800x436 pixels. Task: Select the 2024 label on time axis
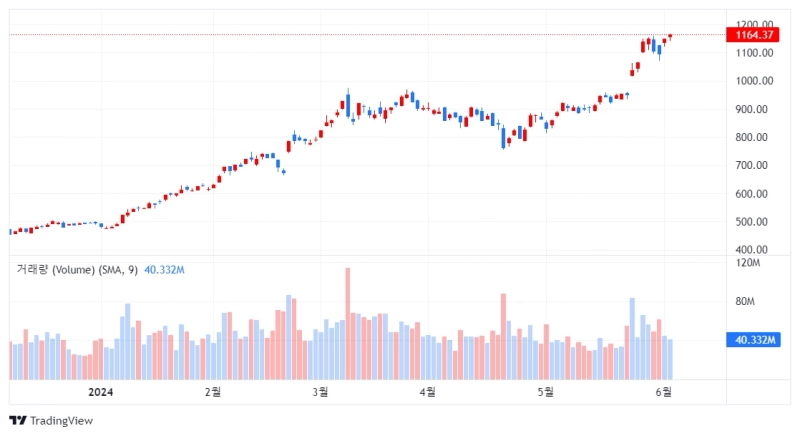(100, 392)
